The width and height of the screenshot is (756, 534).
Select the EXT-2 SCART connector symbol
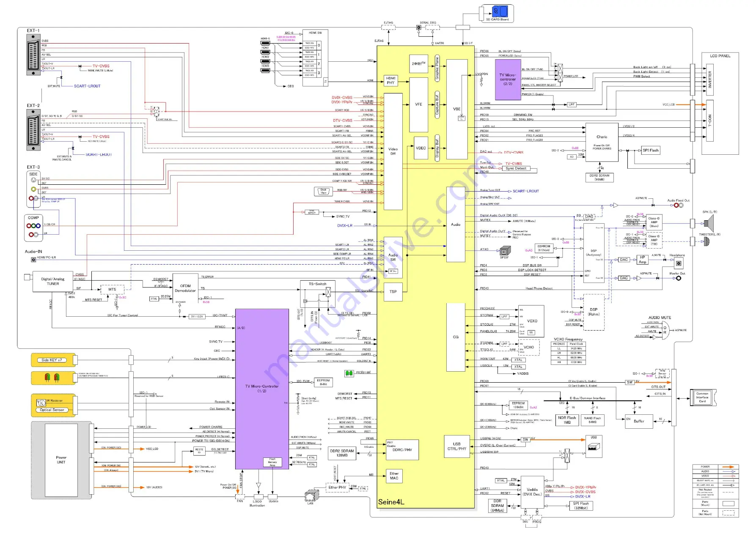33,130
